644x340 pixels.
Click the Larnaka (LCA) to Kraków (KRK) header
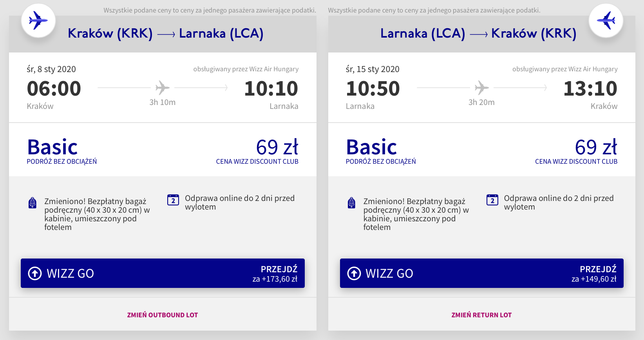coord(478,34)
